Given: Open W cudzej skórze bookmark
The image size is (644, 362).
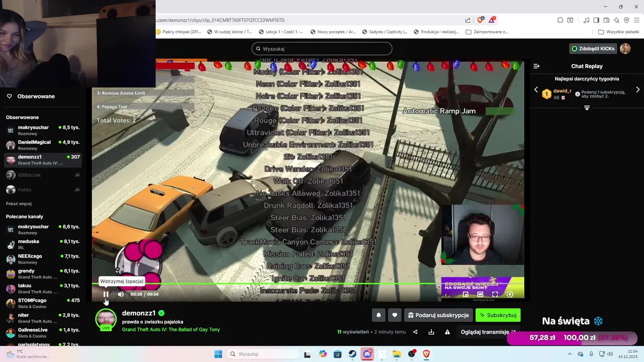Looking at the screenshot, I should pyautogui.click(x=229, y=32).
